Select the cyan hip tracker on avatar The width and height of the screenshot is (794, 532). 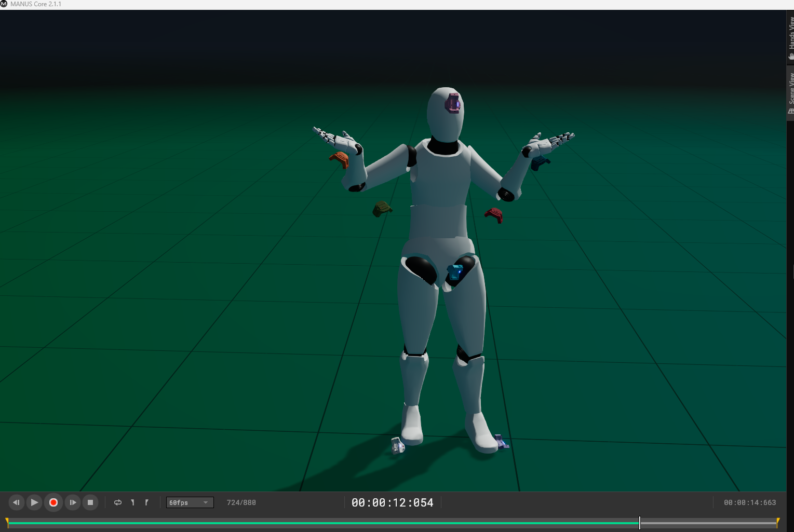coord(454,272)
